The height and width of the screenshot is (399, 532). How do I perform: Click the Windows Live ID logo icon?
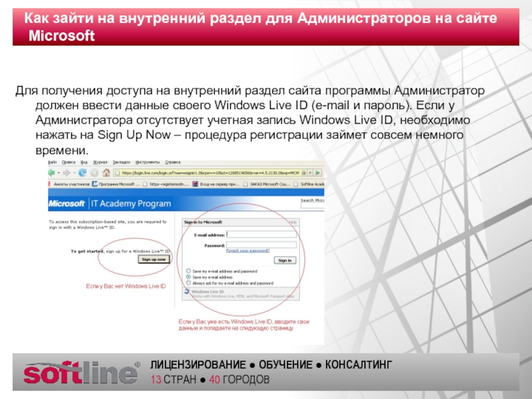(x=187, y=291)
